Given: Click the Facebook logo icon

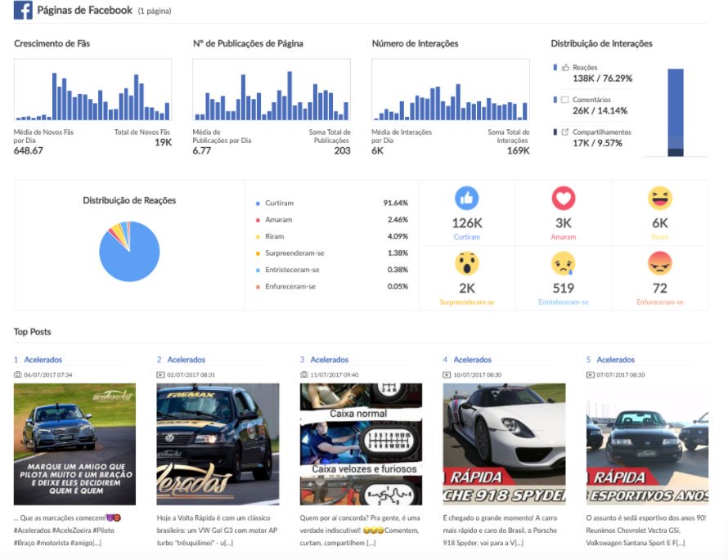Looking at the screenshot, I should (23, 10).
